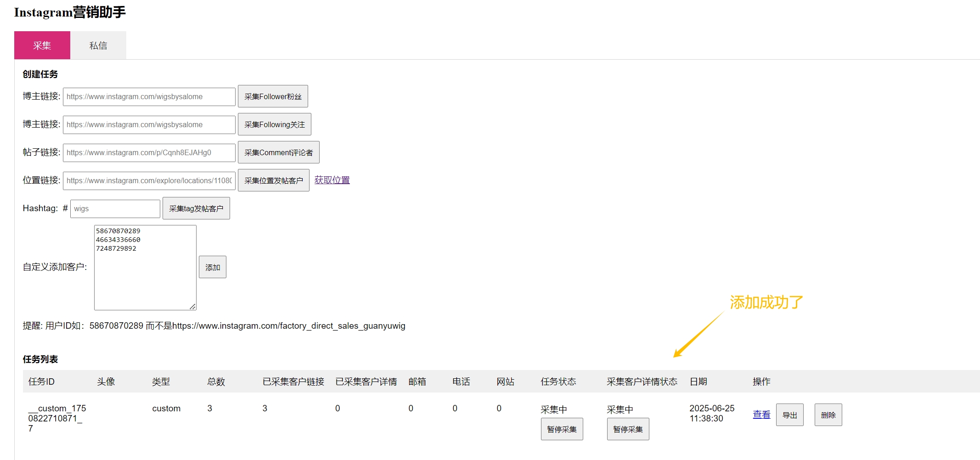Grab the textarea resize handle corner
The image size is (980, 460).
[193, 307]
